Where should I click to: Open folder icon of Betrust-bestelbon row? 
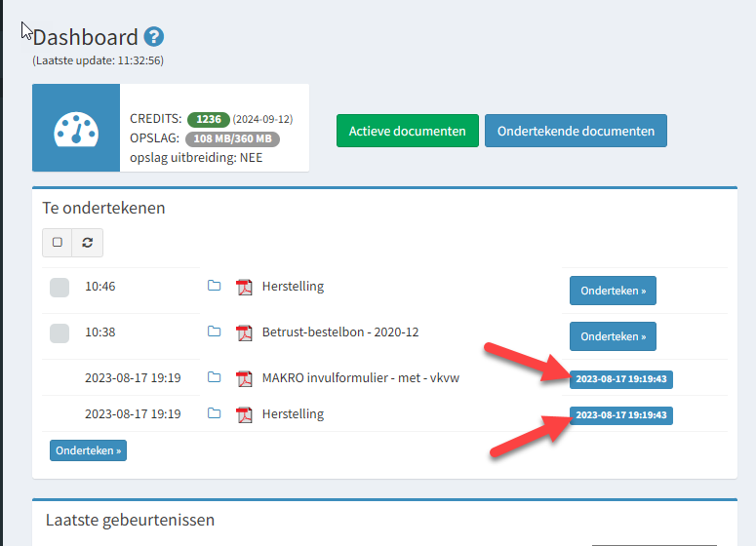214,331
